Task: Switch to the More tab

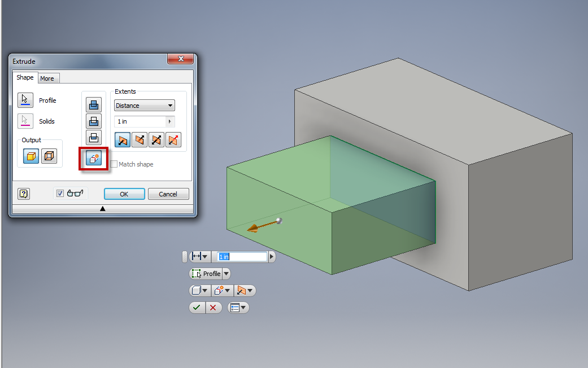Action: click(47, 78)
